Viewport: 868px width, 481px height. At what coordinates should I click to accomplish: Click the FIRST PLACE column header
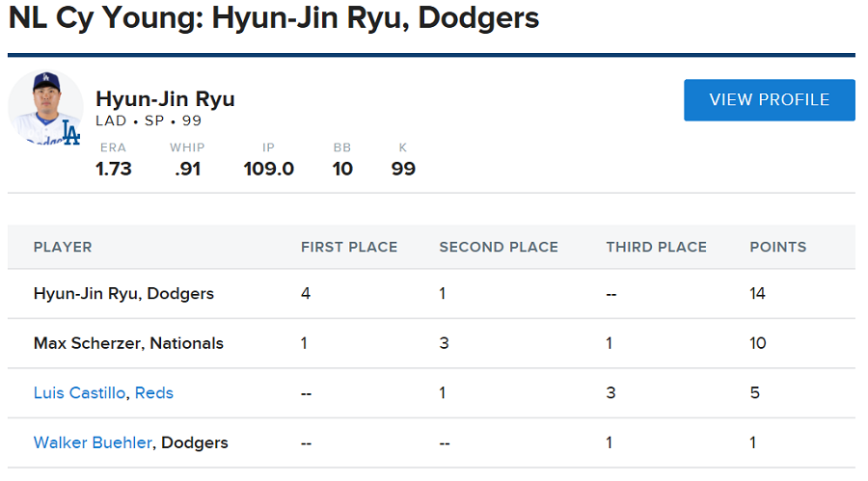point(349,247)
